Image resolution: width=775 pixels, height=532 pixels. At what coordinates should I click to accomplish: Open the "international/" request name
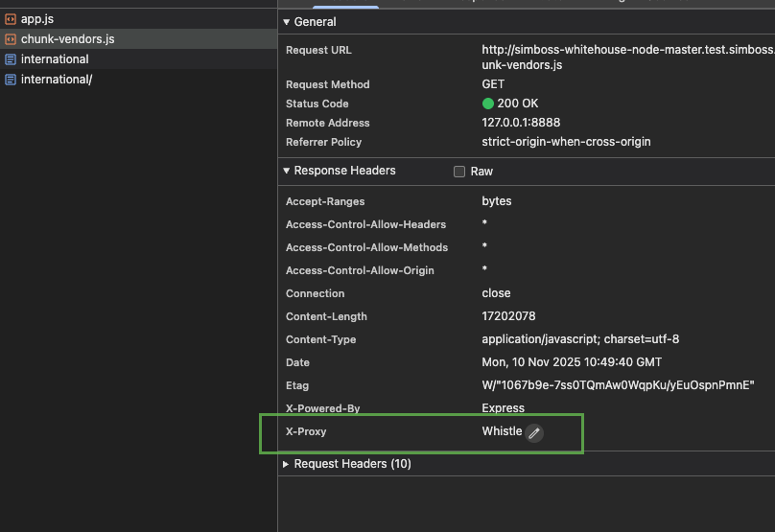(x=57, y=80)
